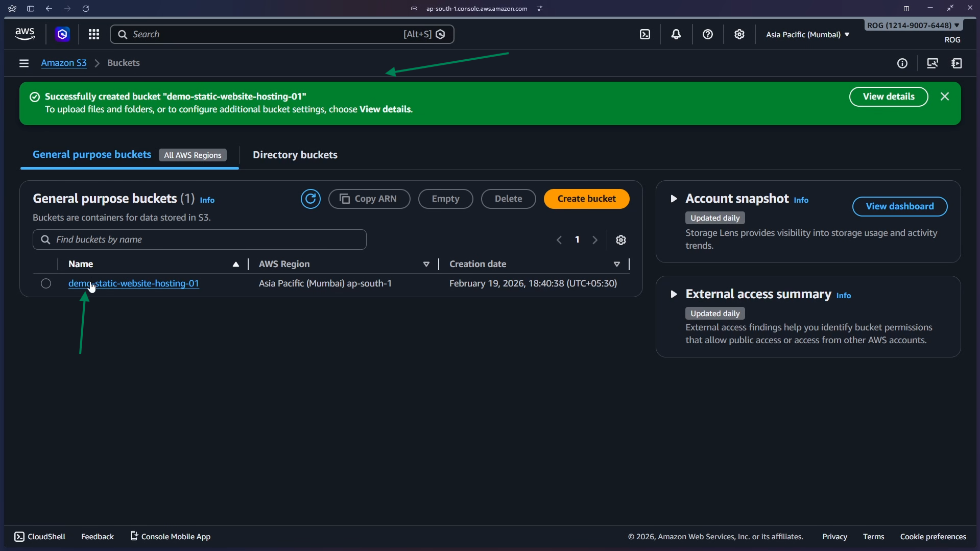
Task: Refresh the buckets list
Action: [x=310, y=199]
